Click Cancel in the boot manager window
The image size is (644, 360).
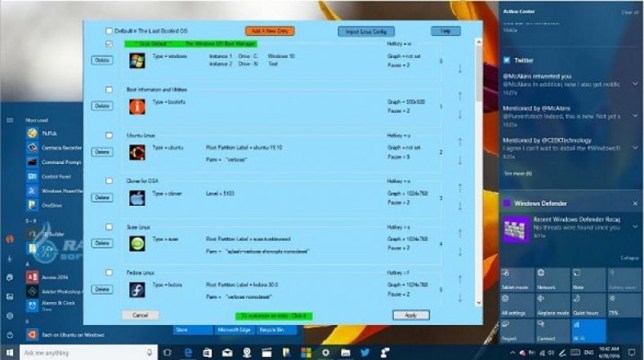140,315
